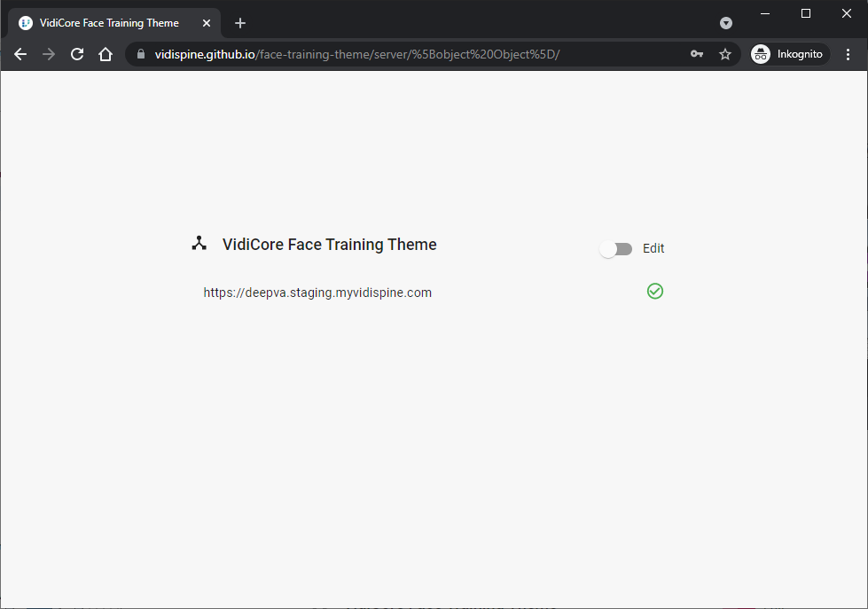Viewport: 868px width, 609px height.
Task: Enable the Edit toggle switch
Action: point(615,249)
